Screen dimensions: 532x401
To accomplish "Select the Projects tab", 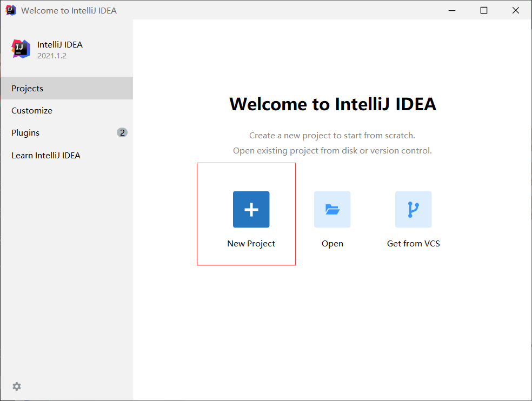I will click(66, 88).
